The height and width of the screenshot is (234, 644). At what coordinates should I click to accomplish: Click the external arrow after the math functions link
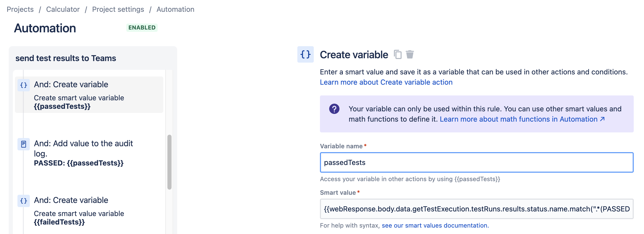pyautogui.click(x=602, y=119)
